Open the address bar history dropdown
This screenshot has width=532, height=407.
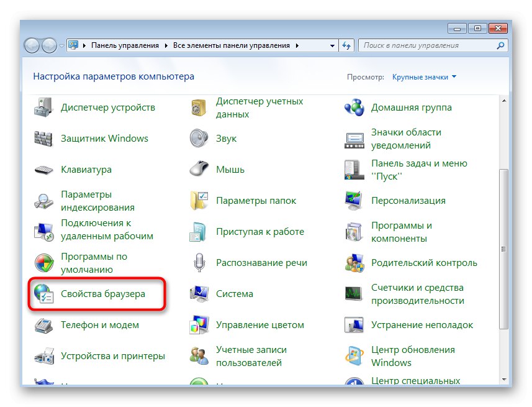(332, 45)
